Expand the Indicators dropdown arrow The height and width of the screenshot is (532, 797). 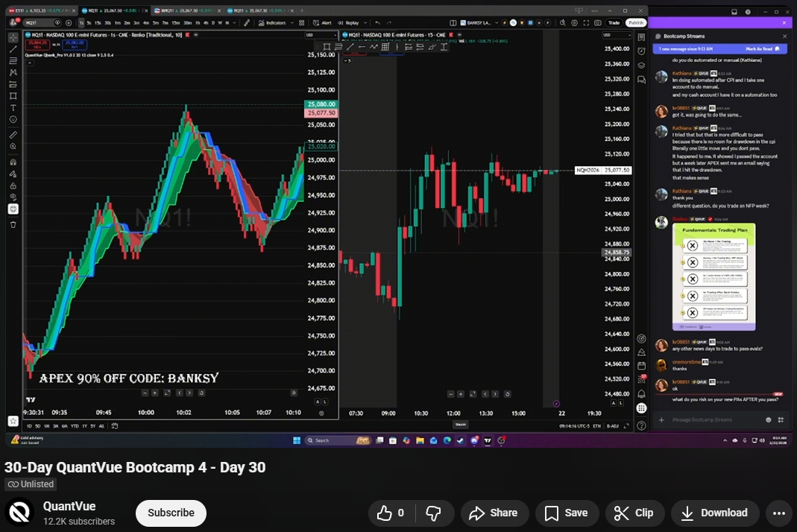point(292,23)
